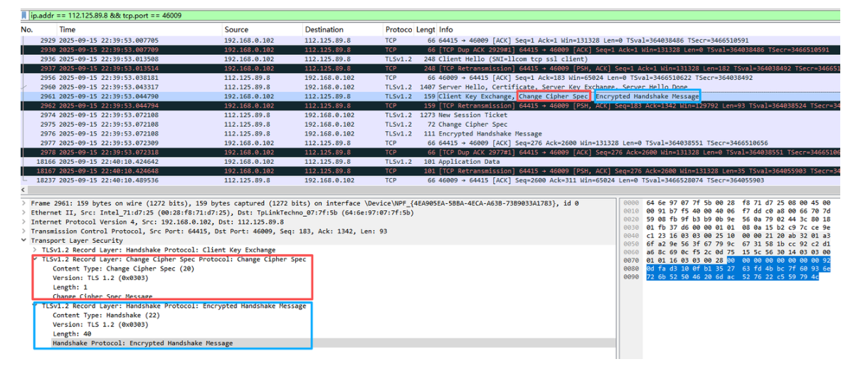Click hex dump offset row 0050
Viewport: 868px width, 369px height.
coord(630,249)
